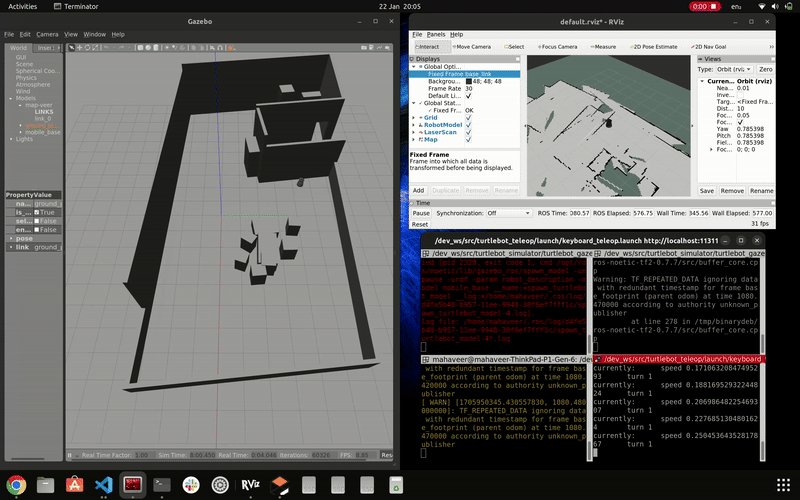Click the Gazebo log data icon
The width and height of the screenshot is (800, 500).
point(371,47)
